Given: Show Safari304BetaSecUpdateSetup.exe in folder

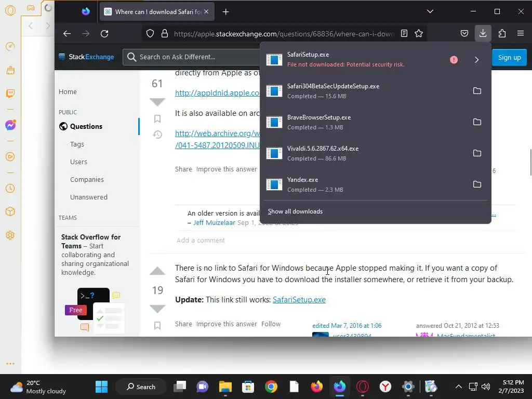Looking at the screenshot, I should point(477,90).
